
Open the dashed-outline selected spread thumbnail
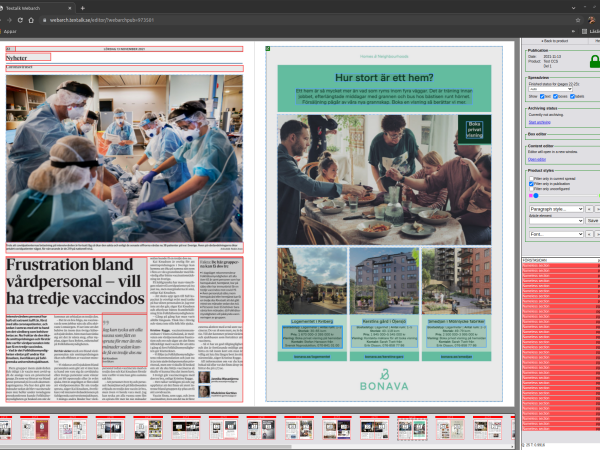(412, 429)
